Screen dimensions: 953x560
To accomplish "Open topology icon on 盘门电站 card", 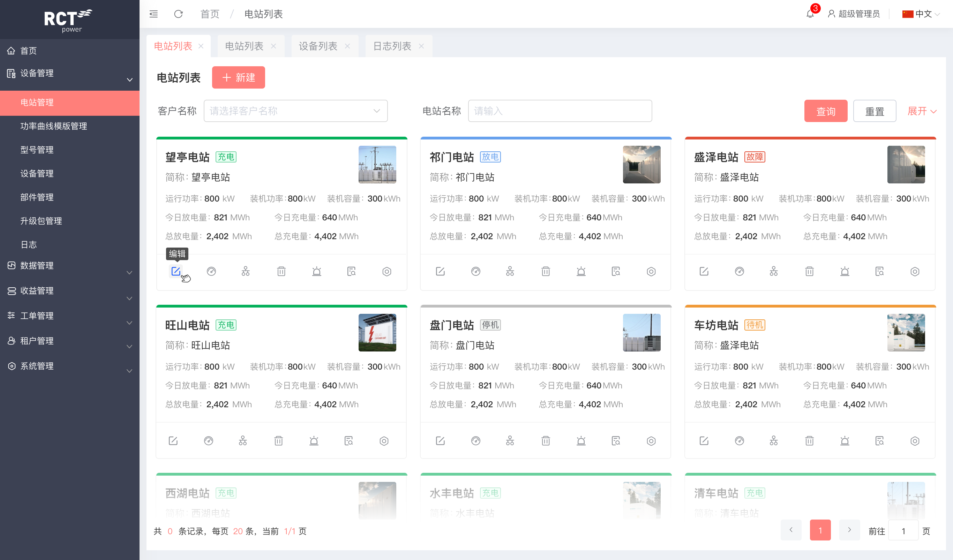I will pyautogui.click(x=510, y=440).
